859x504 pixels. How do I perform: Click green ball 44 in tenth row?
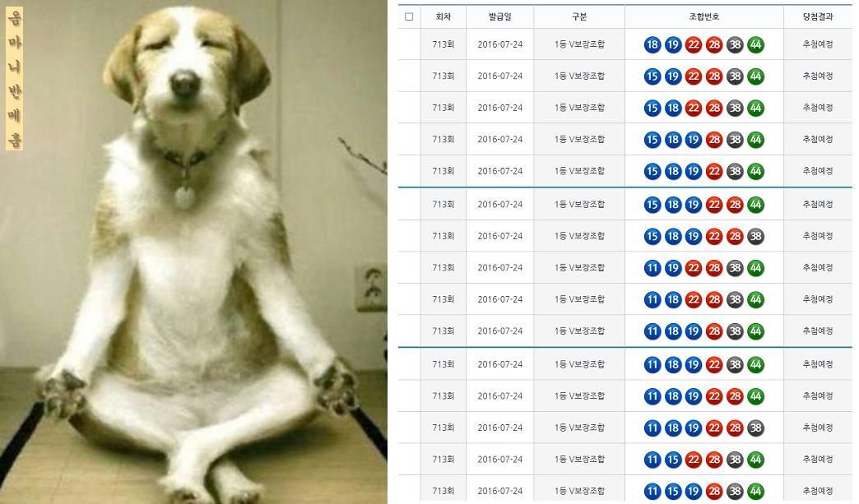756,332
